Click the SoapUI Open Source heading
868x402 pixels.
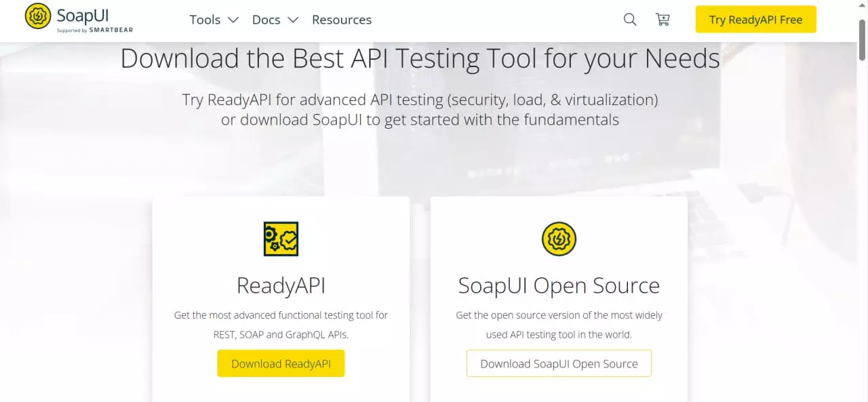tap(559, 285)
